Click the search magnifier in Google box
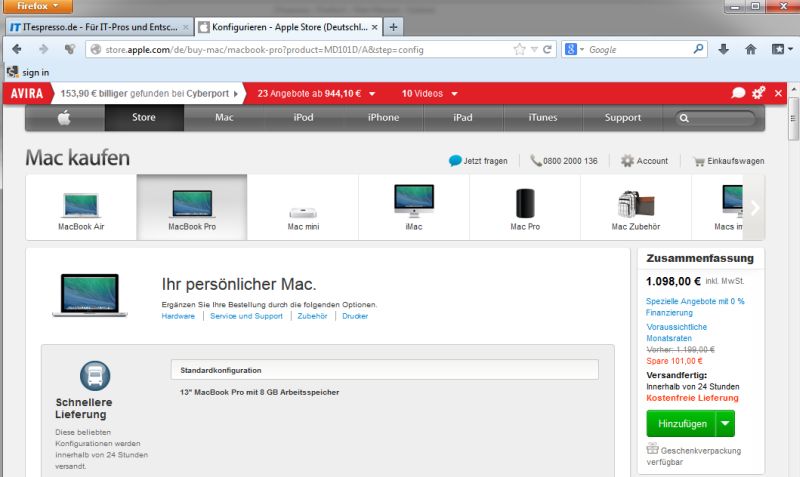 tap(698, 49)
